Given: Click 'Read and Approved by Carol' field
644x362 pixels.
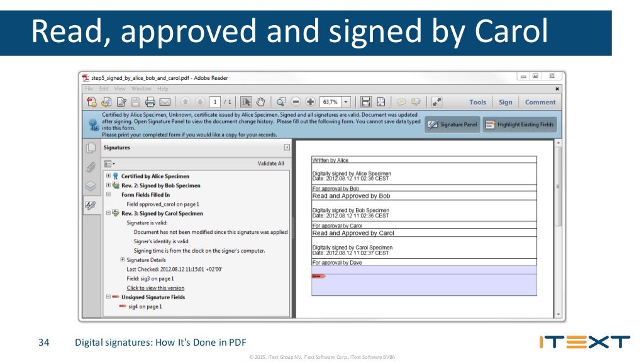Looking at the screenshot, I should click(x=424, y=233).
